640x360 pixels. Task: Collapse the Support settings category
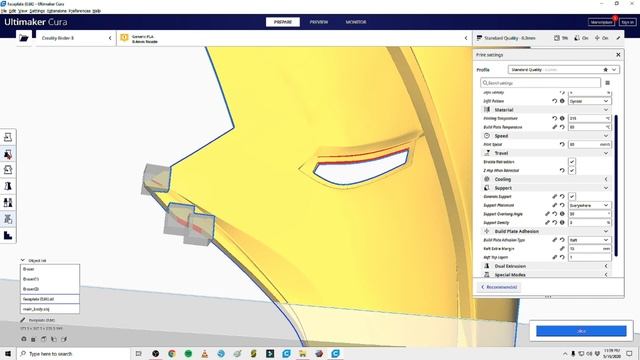pyautogui.click(x=547, y=188)
